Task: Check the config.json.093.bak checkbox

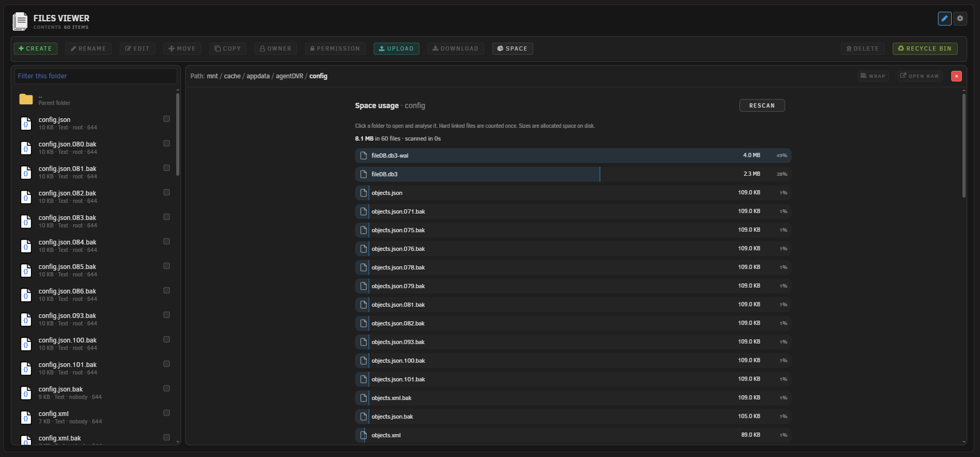Action: [x=167, y=315]
